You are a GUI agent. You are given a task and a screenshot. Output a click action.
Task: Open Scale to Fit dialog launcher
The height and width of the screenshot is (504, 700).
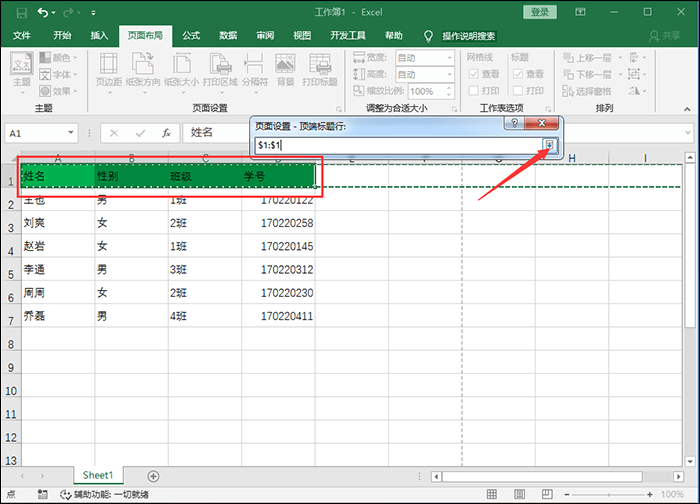coord(454,108)
